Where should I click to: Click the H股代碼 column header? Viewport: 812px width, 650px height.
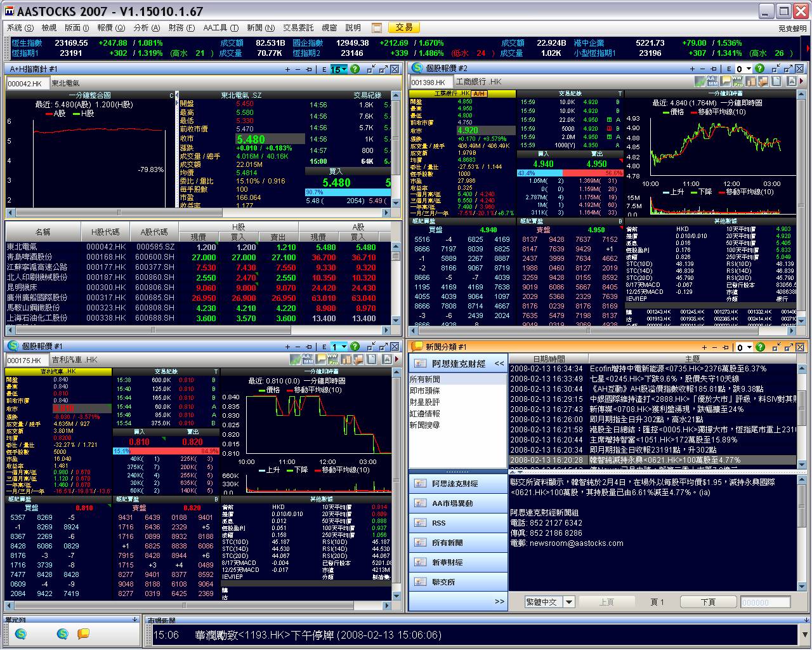click(x=105, y=232)
